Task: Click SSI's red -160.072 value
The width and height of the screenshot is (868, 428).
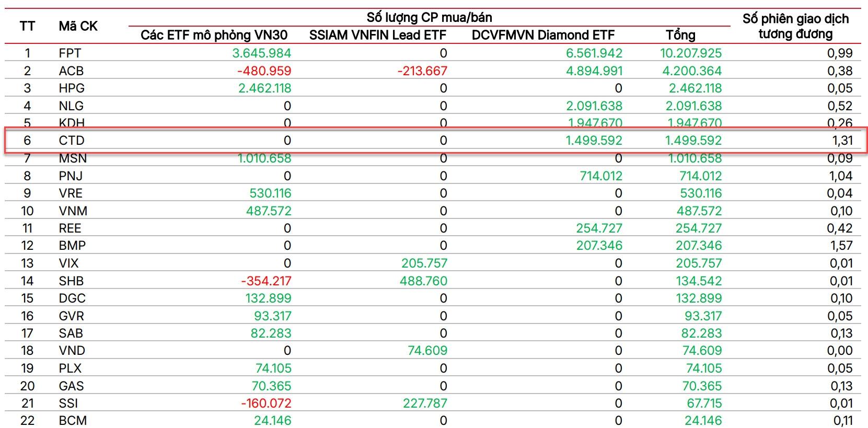Action: pyautogui.click(x=265, y=403)
